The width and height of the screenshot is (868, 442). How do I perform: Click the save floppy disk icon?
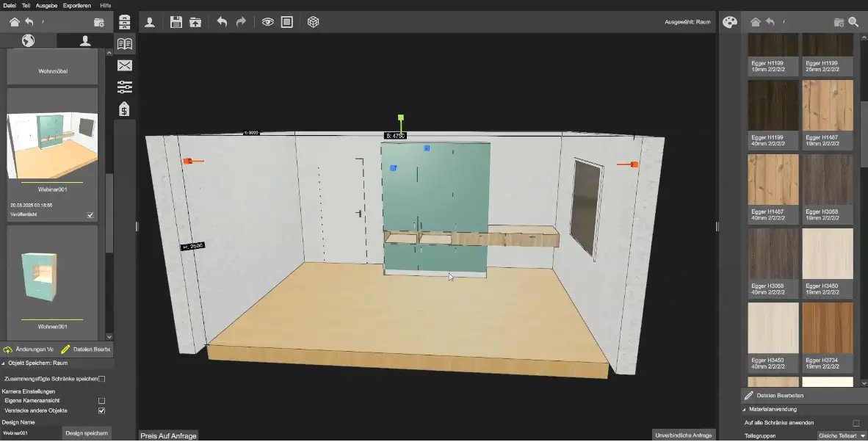tap(176, 22)
